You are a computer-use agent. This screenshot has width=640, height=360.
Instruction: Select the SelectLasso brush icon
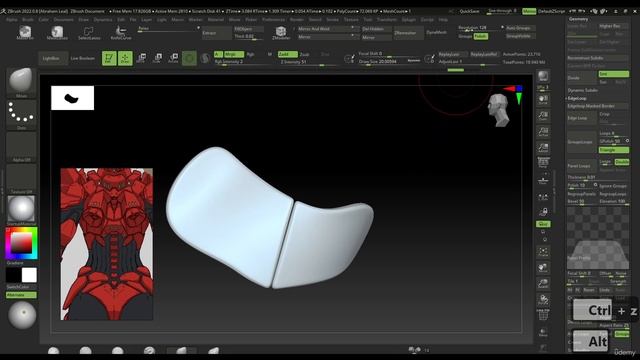pyautogui.click(x=89, y=33)
